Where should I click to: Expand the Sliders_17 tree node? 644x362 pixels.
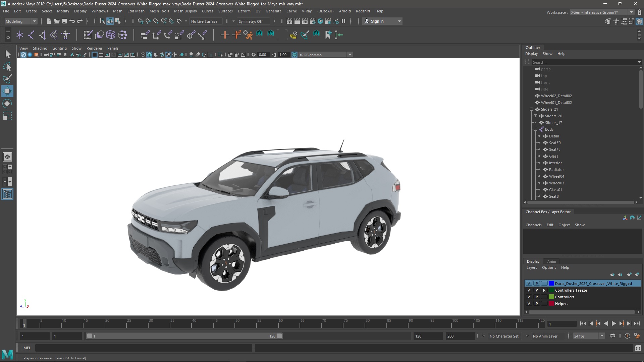(x=535, y=123)
